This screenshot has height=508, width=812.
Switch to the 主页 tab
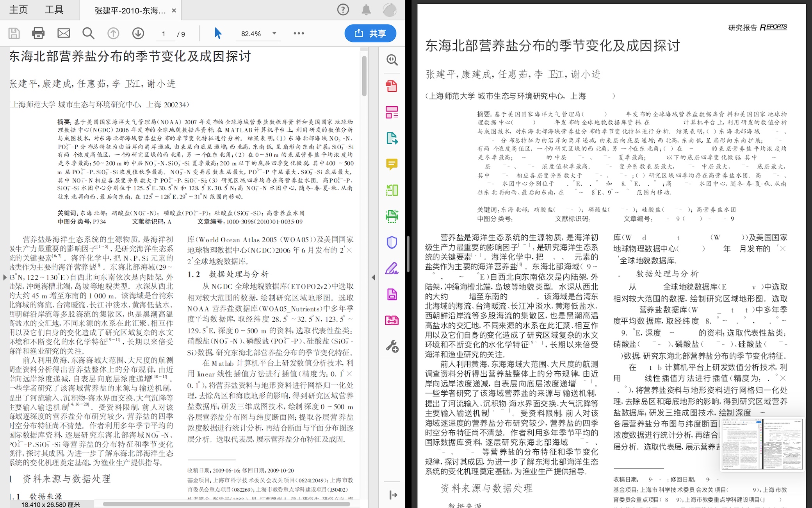[18, 10]
